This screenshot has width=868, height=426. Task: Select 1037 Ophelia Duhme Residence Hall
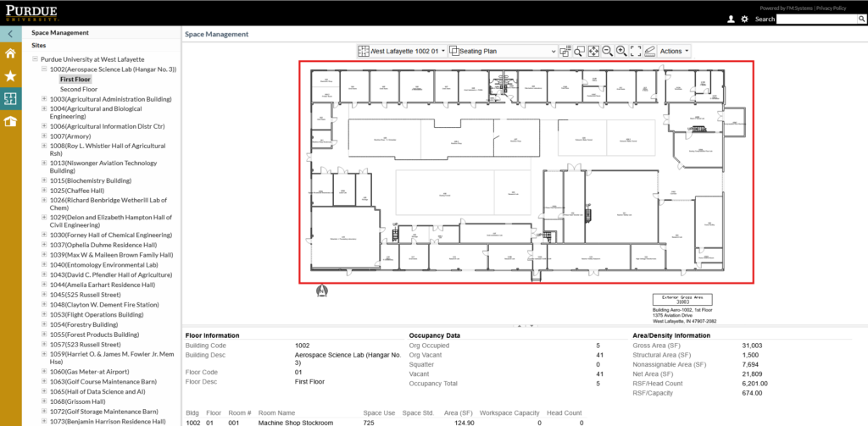103,245
